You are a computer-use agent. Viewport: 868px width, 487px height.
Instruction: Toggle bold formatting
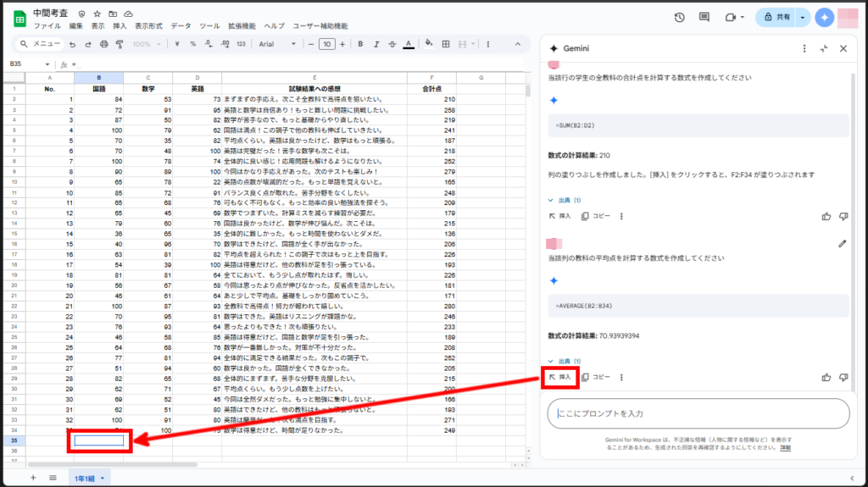359,44
